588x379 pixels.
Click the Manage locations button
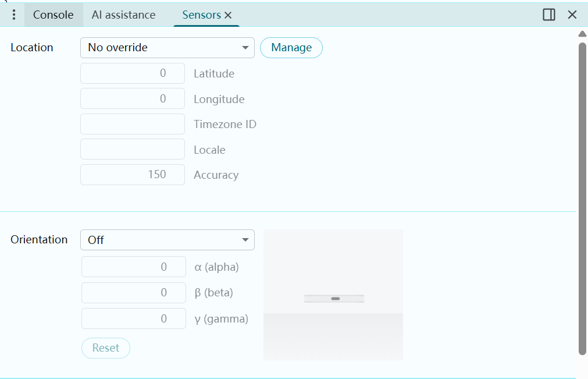(291, 48)
